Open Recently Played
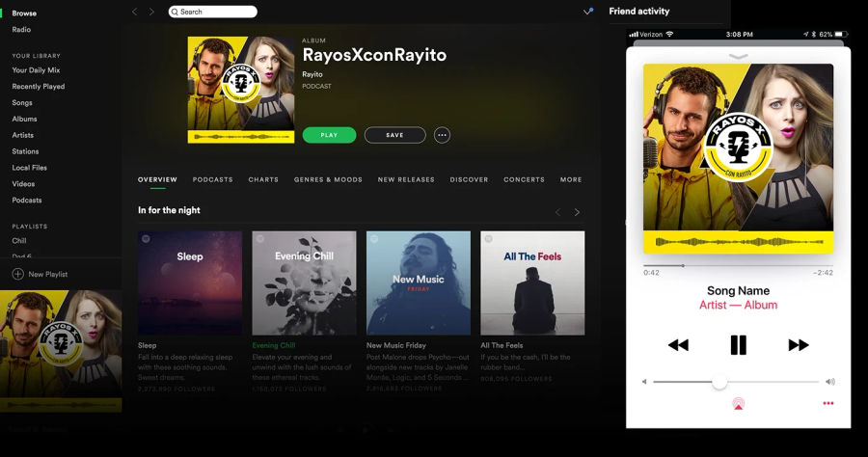 click(39, 87)
